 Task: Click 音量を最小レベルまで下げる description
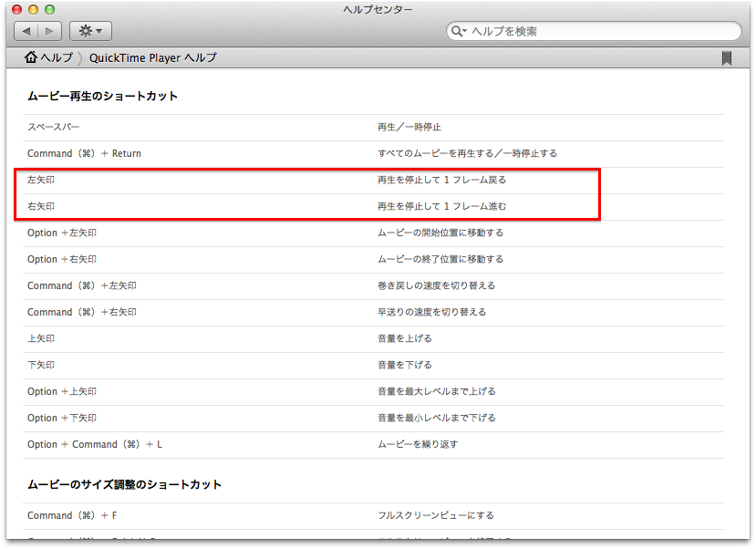point(436,418)
